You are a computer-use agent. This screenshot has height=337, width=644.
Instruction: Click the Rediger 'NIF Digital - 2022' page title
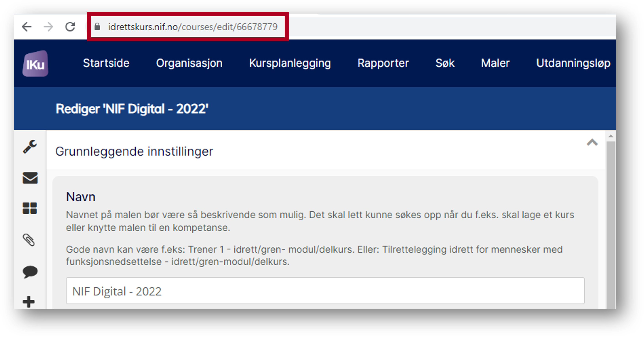tap(132, 109)
